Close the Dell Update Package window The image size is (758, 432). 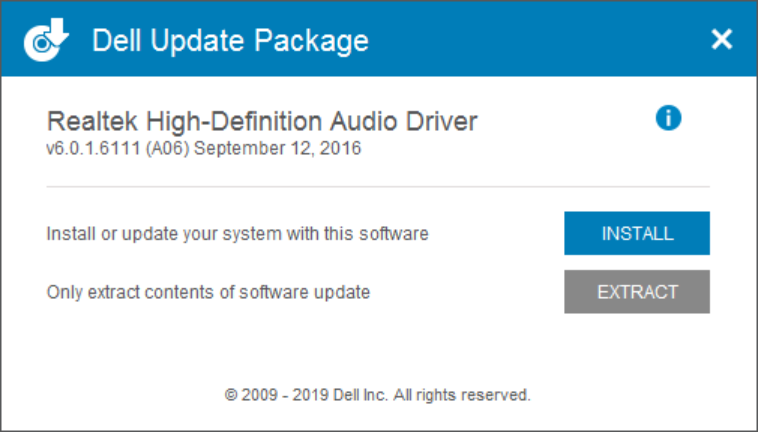[x=722, y=39]
